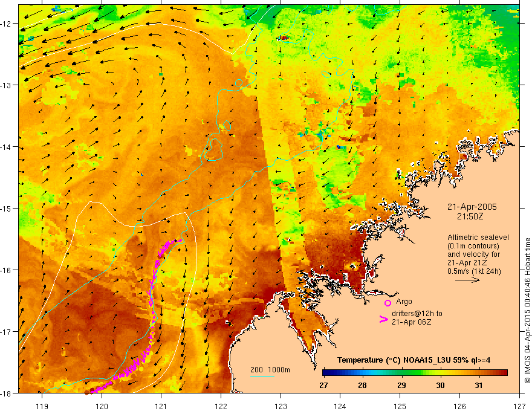Click the longitude axis label 122
Viewport: 532px width, 411px height.
pyautogui.click(x=221, y=406)
